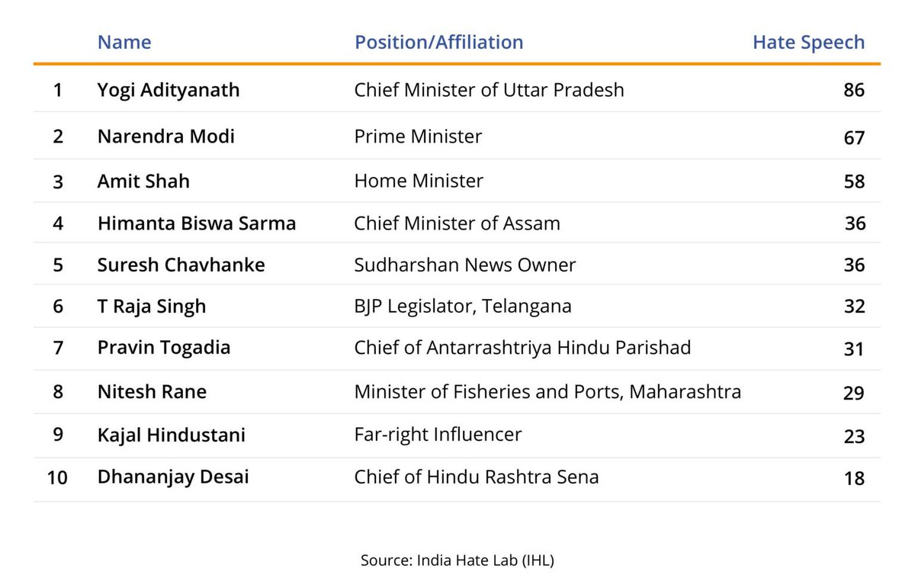
Task: Click the Position/Affiliation column header
Action: pos(439,42)
